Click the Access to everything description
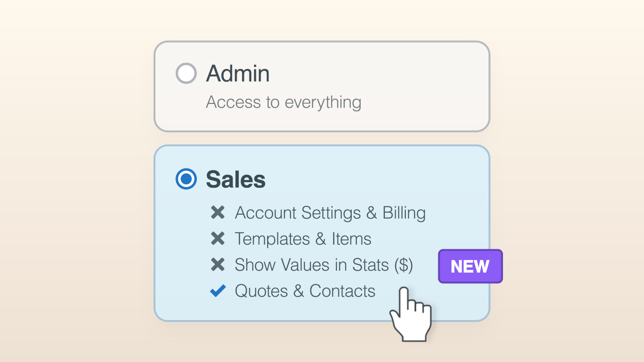This screenshot has height=362, width=644. pyautogui.click(x=283, y=102)
